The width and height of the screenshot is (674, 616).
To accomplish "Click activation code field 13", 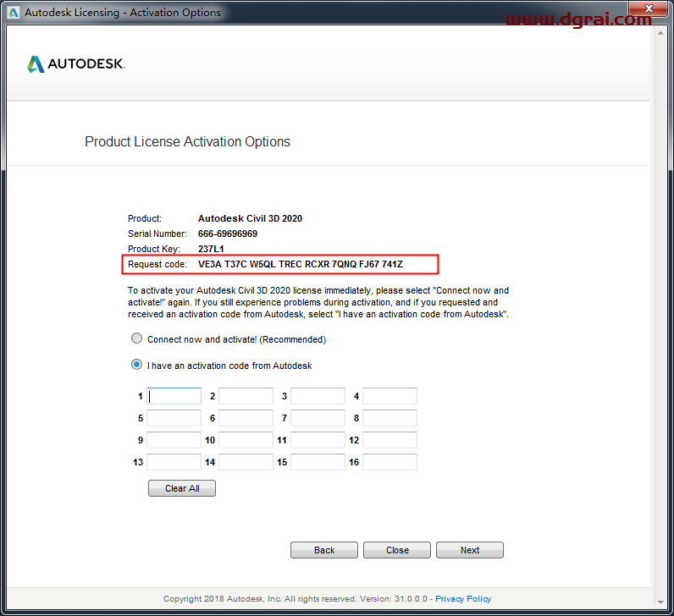I will click(x=174, y=462).
